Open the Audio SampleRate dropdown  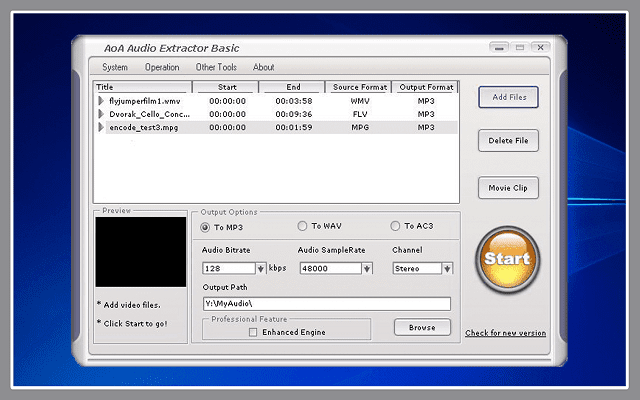point(367,268)
